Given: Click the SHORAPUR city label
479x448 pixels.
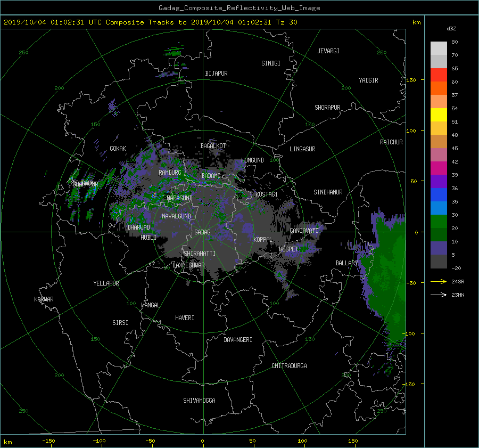Looking at the screenshot, I should click(x=327, y=108).
